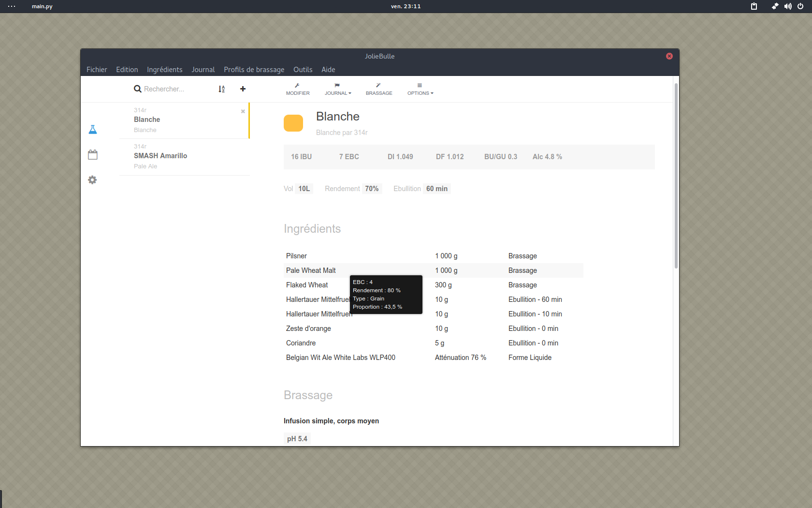Open the Brassage toolbar button

coord(379,89)
